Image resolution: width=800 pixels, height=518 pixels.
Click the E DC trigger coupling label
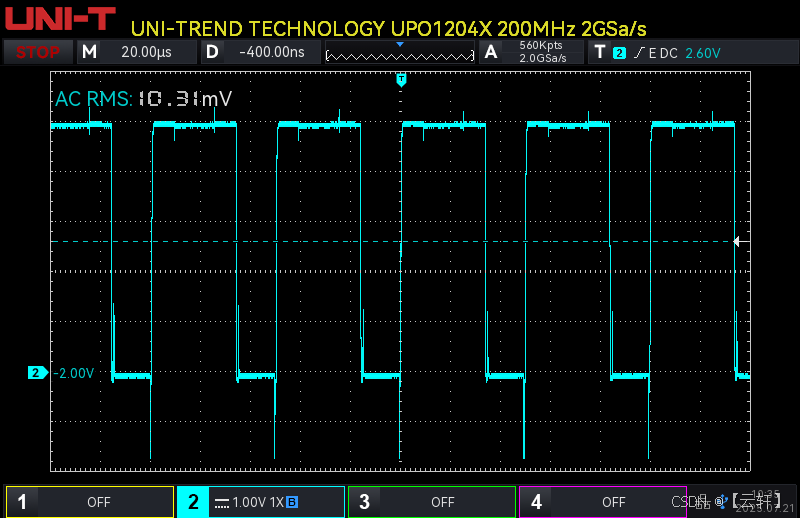tap(663, 53)
